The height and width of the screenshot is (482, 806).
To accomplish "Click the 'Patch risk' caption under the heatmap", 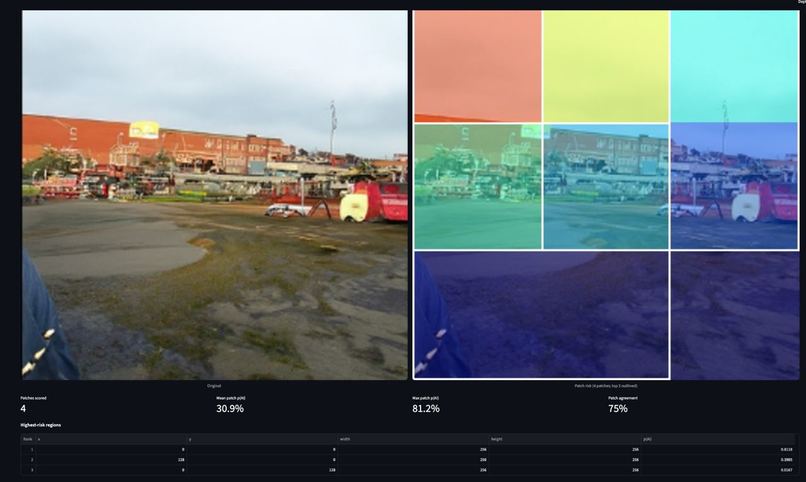I will pos(606,386).
